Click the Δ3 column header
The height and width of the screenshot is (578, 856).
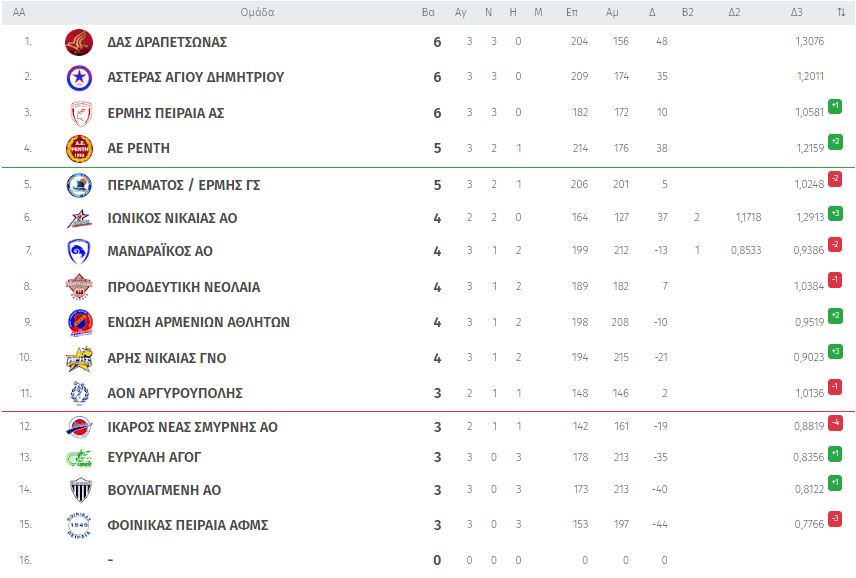pyautogui.click(x=796, y=12)
